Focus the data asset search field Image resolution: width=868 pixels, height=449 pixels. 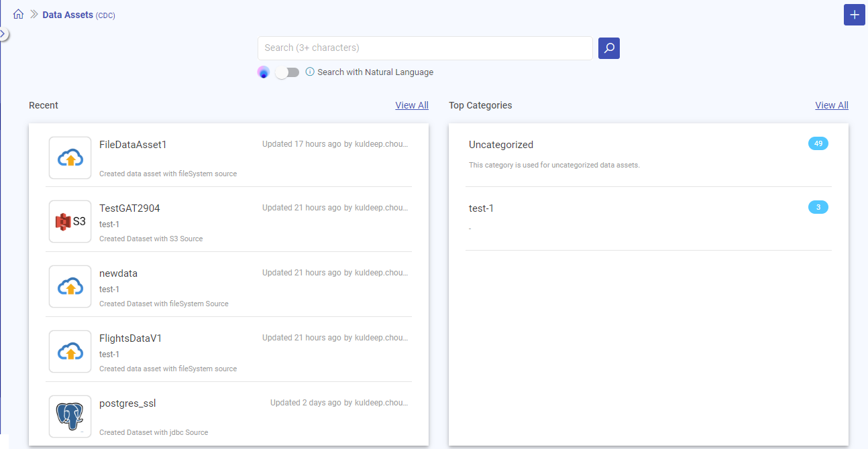pyautogui.click(x=425, y=48)
